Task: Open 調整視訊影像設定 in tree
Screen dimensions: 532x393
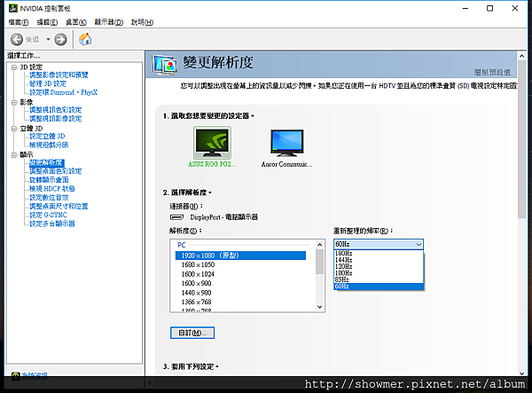Action: pyautogui.click(x=55, y=119)
